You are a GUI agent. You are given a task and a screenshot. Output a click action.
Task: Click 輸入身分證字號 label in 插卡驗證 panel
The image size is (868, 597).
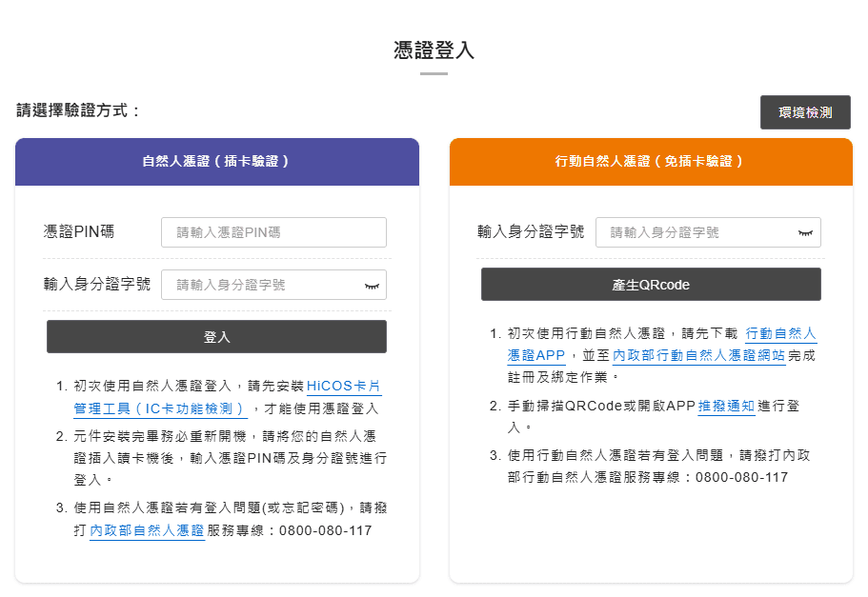[97, 284]
